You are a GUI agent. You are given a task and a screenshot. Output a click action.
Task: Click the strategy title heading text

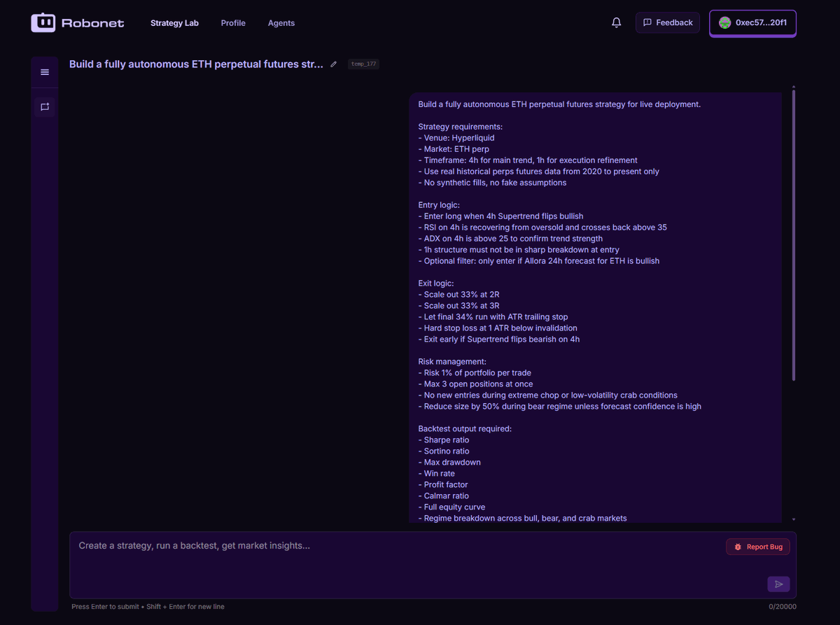(196, 64)
